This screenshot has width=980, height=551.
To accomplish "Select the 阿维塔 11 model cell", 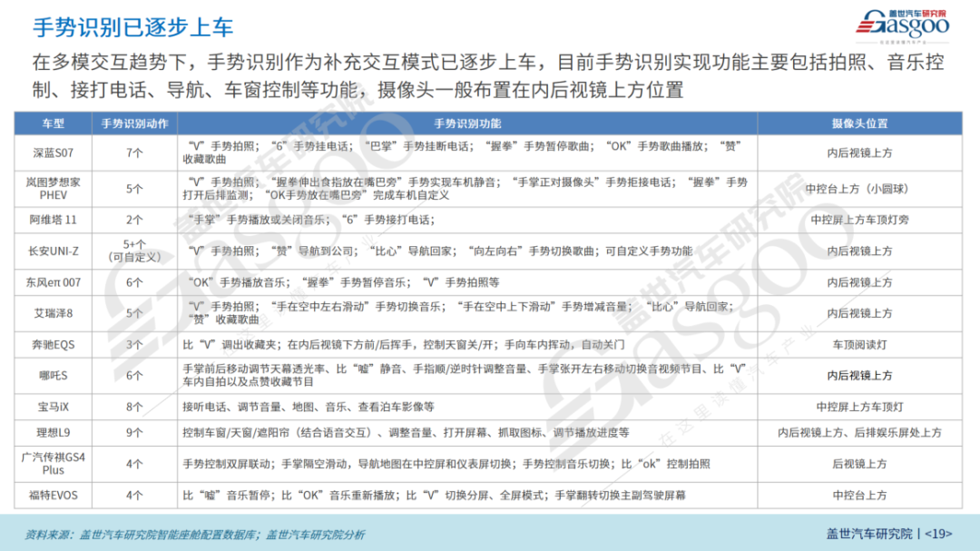I will click(x=54, y=221).
